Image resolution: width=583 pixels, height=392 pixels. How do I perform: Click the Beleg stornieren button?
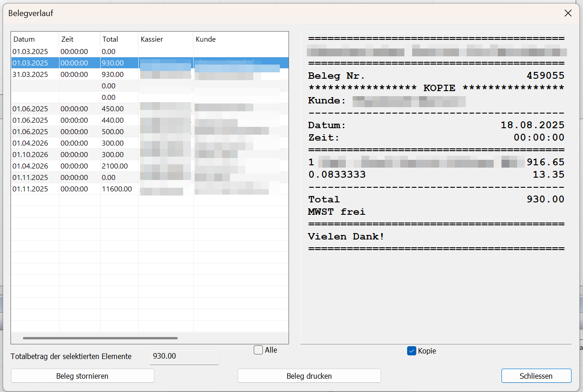click(82, 376)
